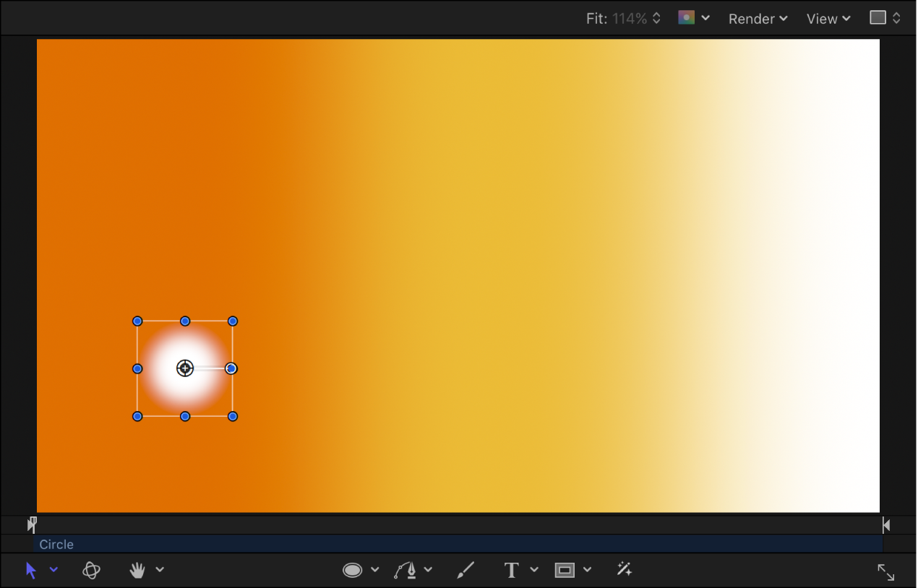Expand the Pan tool chevron
This screenshot has height=588, width=918.
pos(159,570)
